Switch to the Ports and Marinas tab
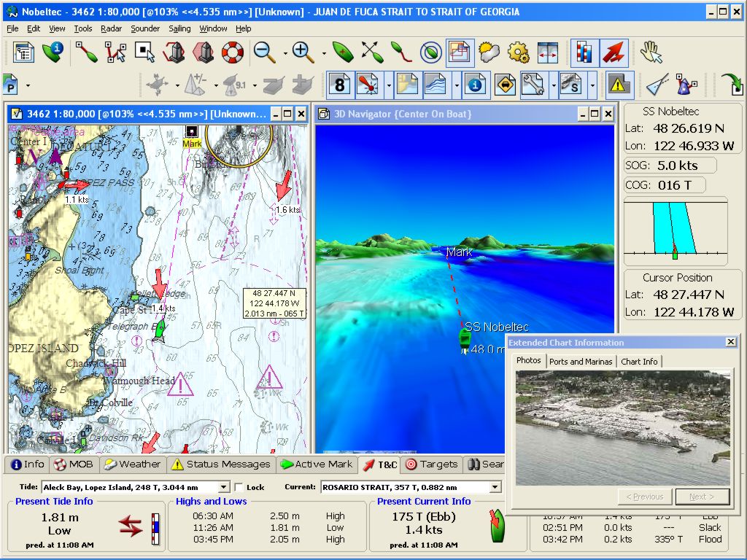The image size is (747, 560). [x=580, y=362]
